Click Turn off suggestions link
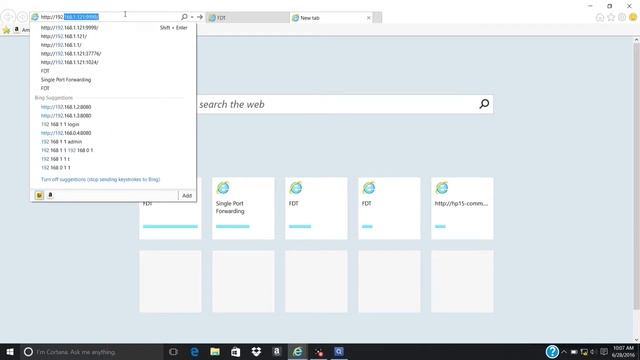Image resolution: width=640 pixels, height=360 pixels. click(100, 179)
